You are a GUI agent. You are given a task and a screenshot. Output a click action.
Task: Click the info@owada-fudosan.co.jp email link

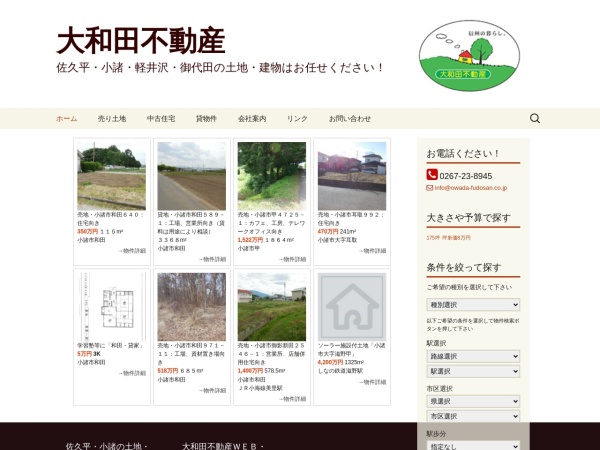[471, 188]
